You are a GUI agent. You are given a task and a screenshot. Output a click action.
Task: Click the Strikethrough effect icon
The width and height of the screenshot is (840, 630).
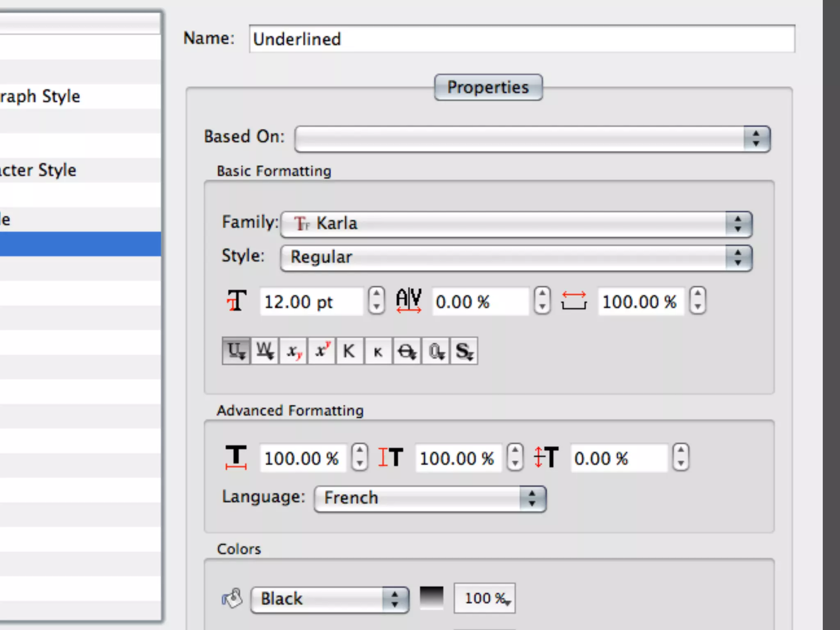(407, 351)
